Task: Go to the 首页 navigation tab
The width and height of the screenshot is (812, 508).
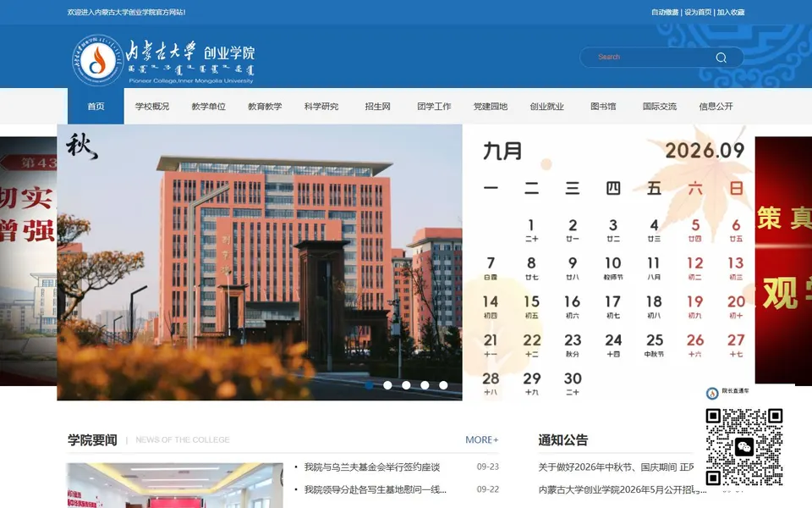Action: (x=96, y=107)
